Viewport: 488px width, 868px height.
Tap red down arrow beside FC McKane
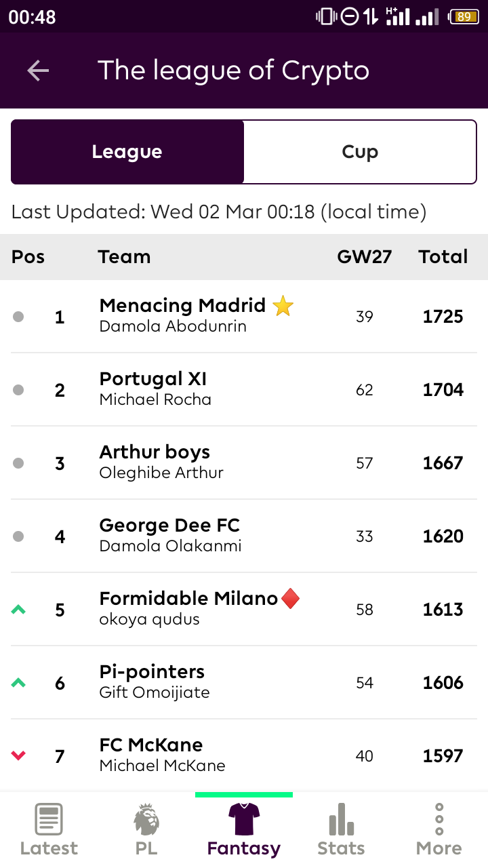tap(18, 755)
